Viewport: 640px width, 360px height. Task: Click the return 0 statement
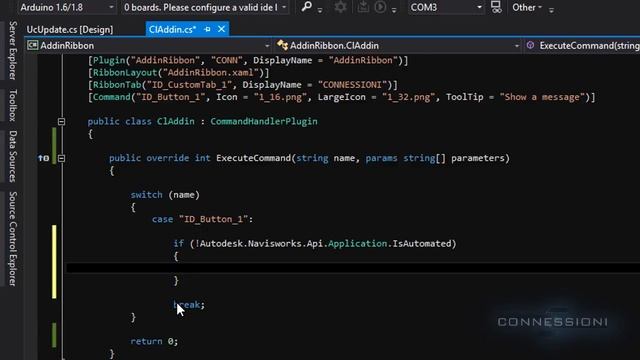(154, 341)
